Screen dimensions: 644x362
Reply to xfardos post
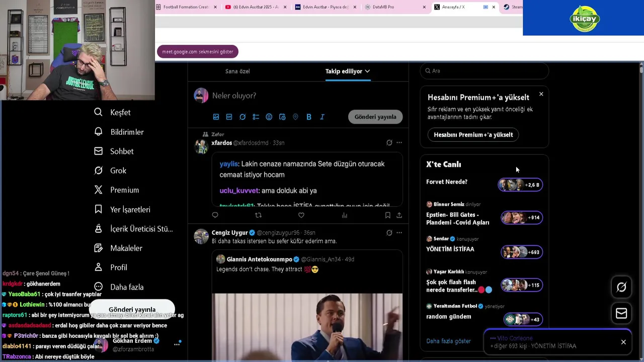click(215, 215)
